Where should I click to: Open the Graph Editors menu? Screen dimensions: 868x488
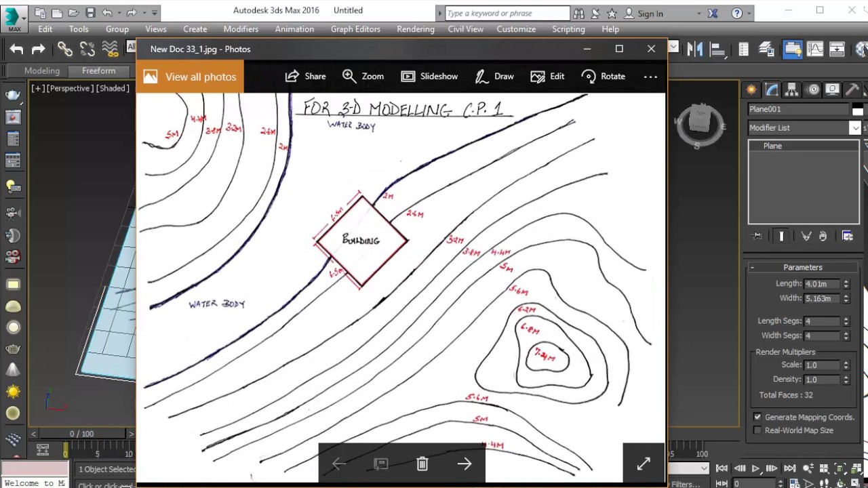(x=355, y=29)
